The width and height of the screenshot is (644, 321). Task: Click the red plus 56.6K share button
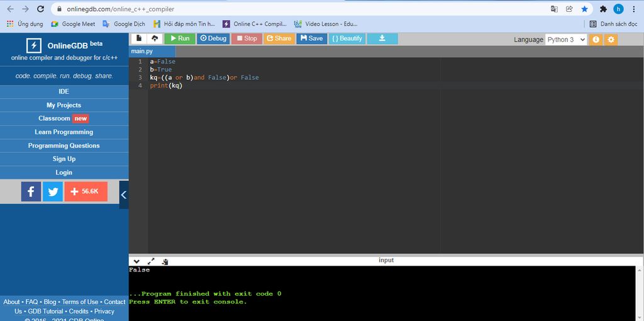coord(86,192)
